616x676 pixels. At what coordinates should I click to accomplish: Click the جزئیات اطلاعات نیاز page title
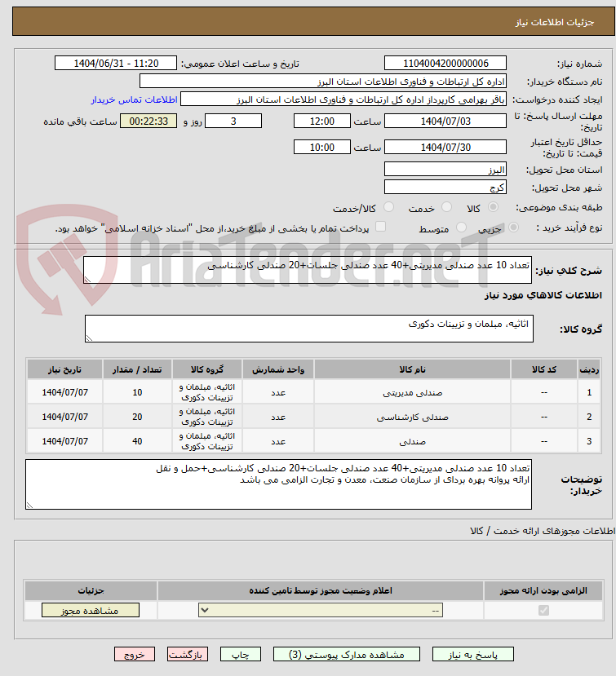pyautogui.click(x=555, y=22)
